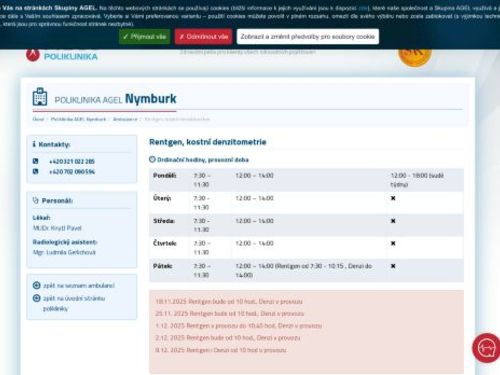
Task: Click the cross mark in the Pátek row
Action: click(x=393, y=266)
